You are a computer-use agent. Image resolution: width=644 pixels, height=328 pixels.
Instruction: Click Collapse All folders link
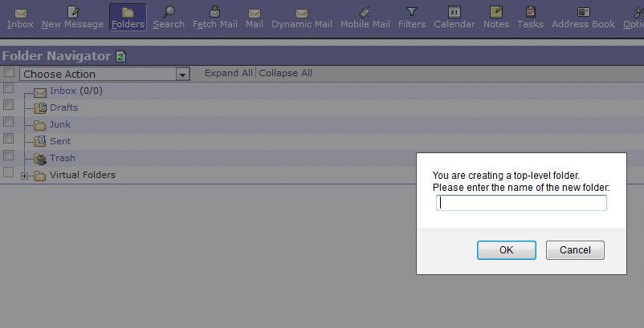click(285, 73)
